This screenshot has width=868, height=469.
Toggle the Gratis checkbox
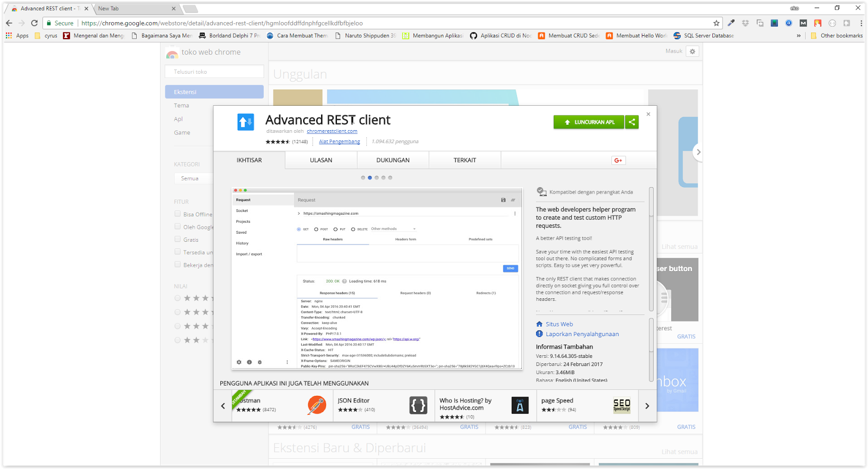[177, 239]
